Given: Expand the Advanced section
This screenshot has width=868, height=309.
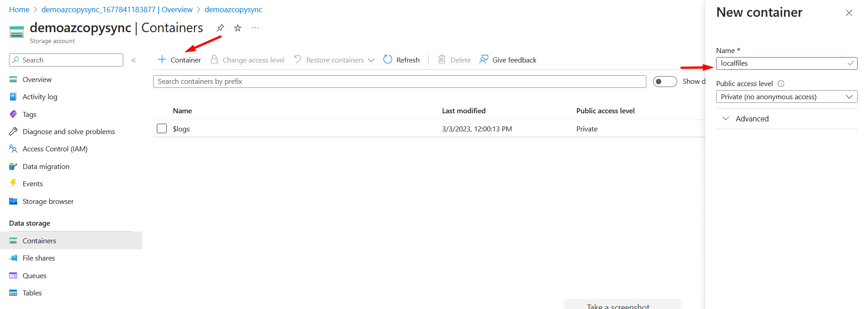Looking at the screenshot, I should (786, 119).
